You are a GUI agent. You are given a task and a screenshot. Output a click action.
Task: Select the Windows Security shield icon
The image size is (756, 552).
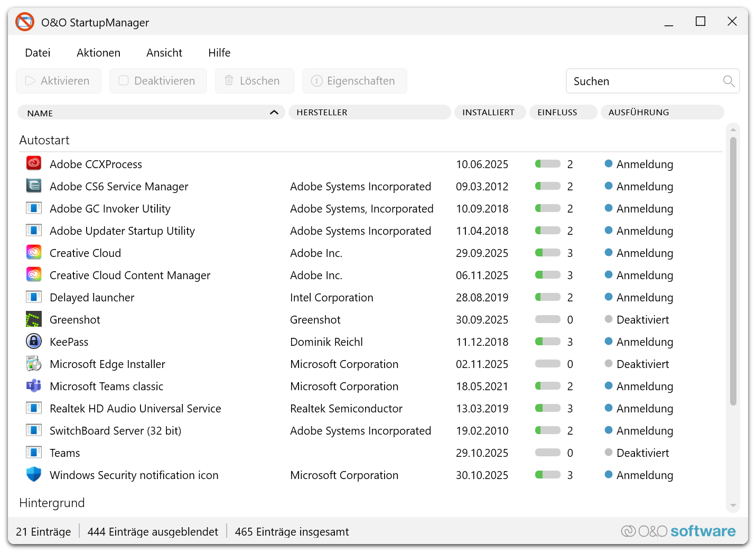tap(34, 474)
